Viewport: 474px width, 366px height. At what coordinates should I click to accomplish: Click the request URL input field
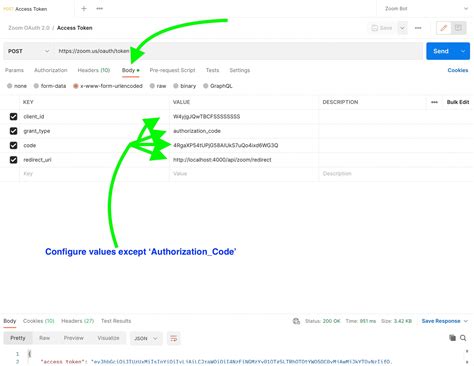pyautogui.click(x=238, y=51)
